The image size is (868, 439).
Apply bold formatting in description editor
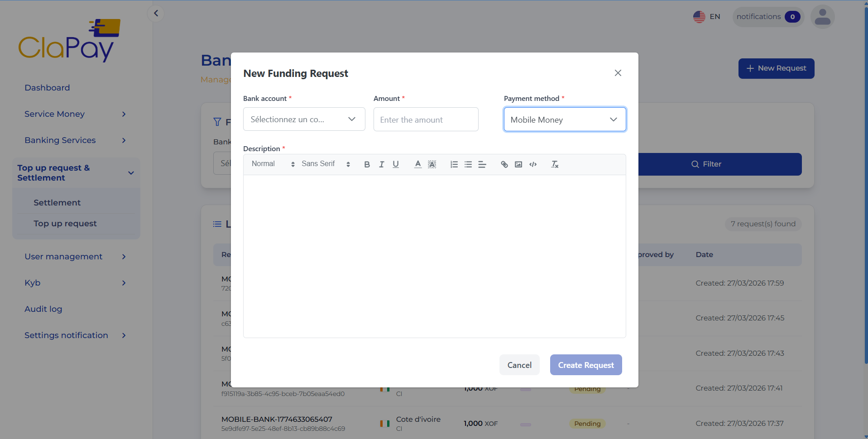pyautogui.click(x=367, y=164)
